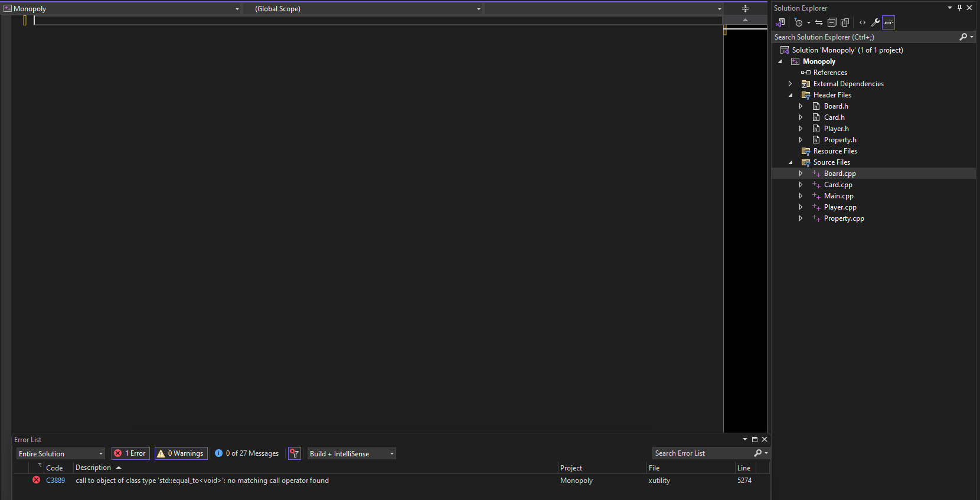Toggle the 1 Error filter button
Image resolution: width=980 pixels, height=500 pixels.
130,453
